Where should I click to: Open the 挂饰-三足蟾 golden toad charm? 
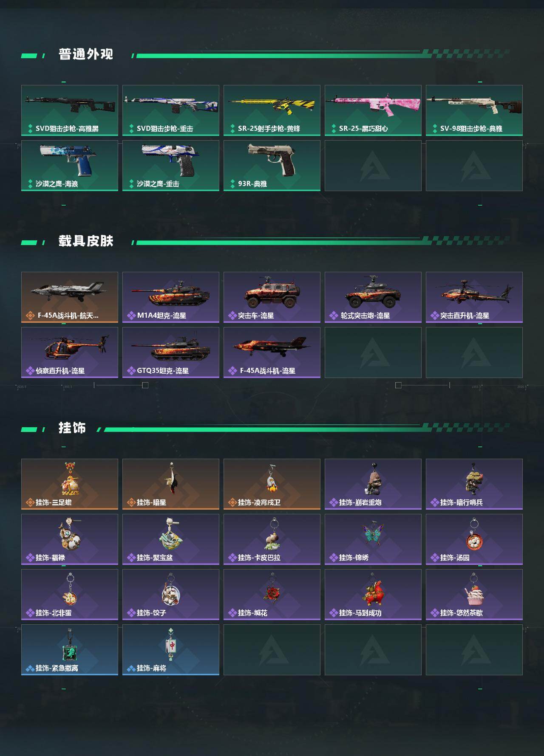(70, 484)
